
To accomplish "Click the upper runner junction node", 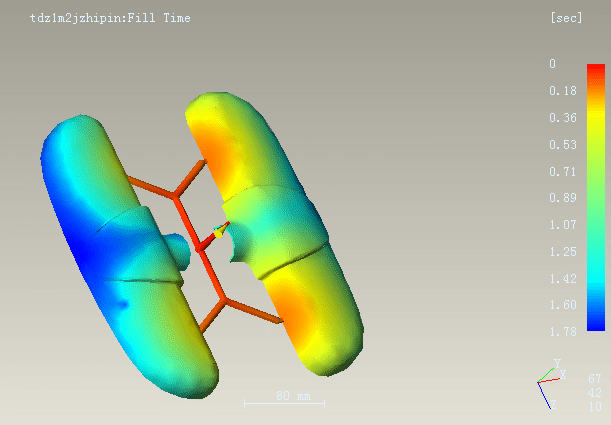I will (175, 196).
